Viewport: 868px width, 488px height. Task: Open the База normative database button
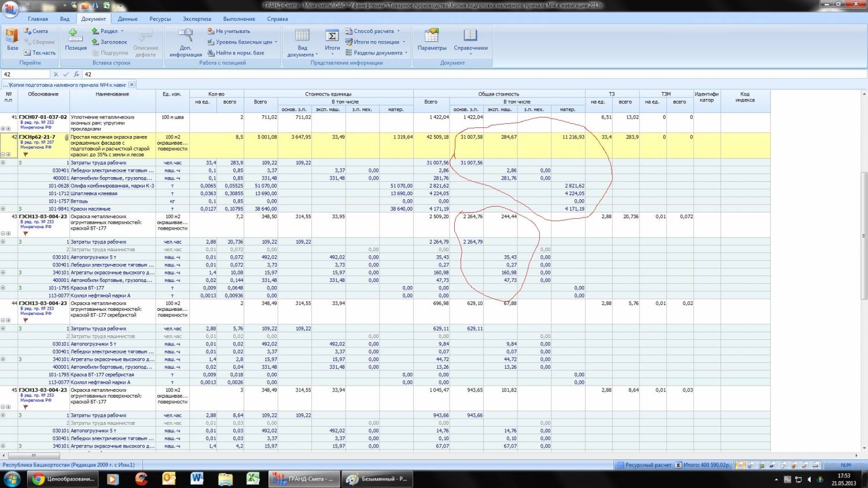pyautogui.click(x=12, y=39)
